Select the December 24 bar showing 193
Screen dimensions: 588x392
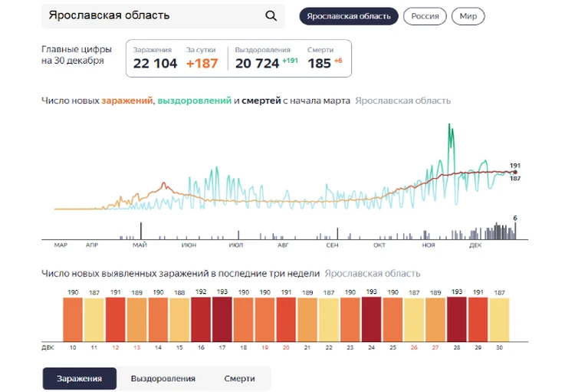371,319
